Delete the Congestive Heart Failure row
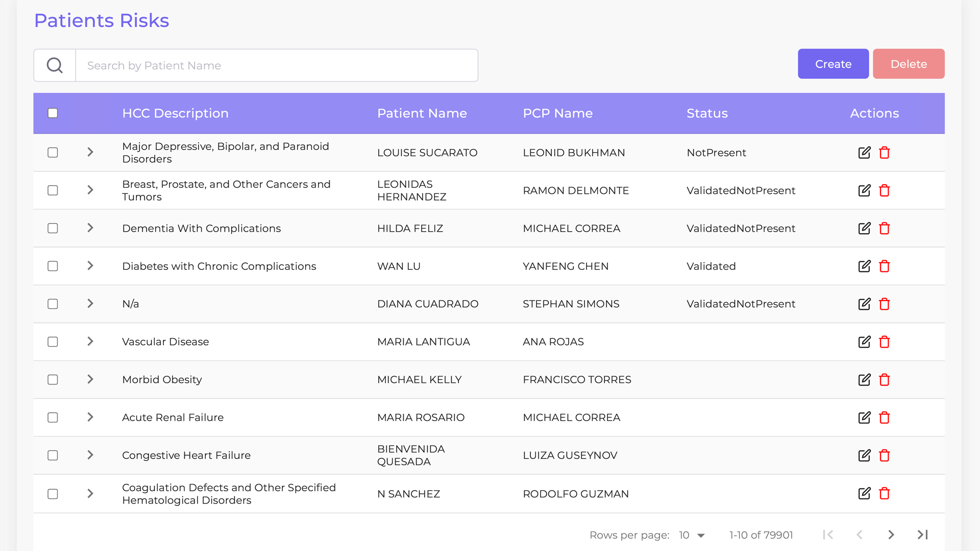This screenshot has width=980, height=551. [x=885, y=455]
